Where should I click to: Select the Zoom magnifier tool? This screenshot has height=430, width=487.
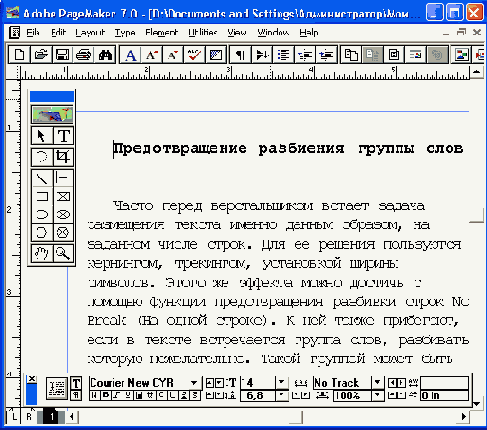63,253
